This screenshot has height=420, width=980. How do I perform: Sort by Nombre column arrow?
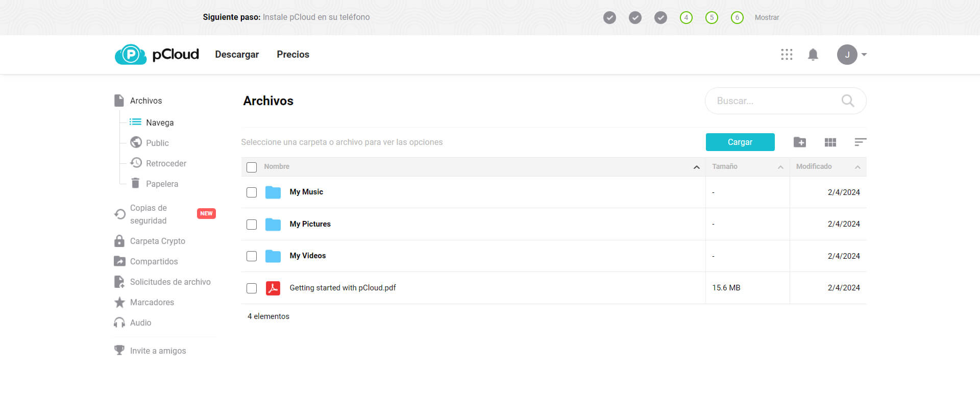[697, 167]
